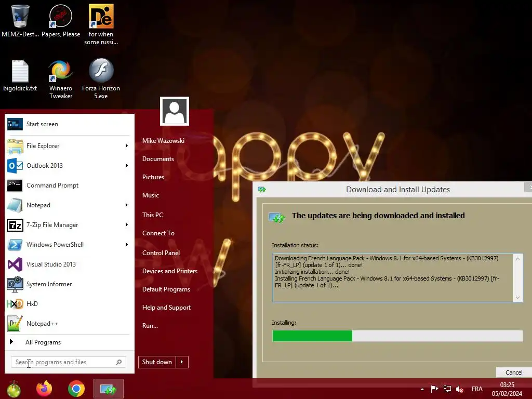532x399 pixels.
Task: Open Music from Start menu
Action: click(151, 195)
